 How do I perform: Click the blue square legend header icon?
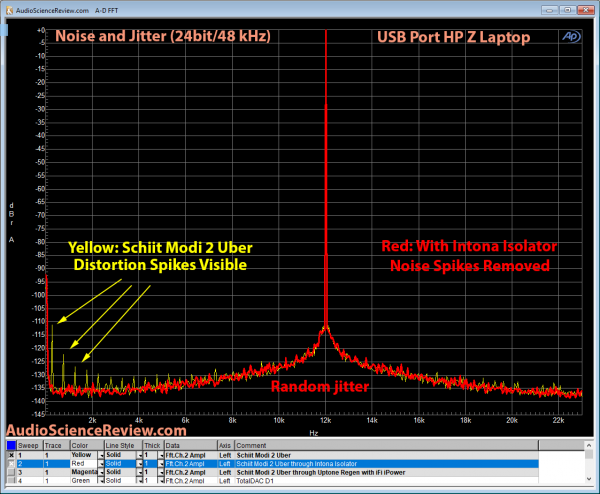(11, 445)
